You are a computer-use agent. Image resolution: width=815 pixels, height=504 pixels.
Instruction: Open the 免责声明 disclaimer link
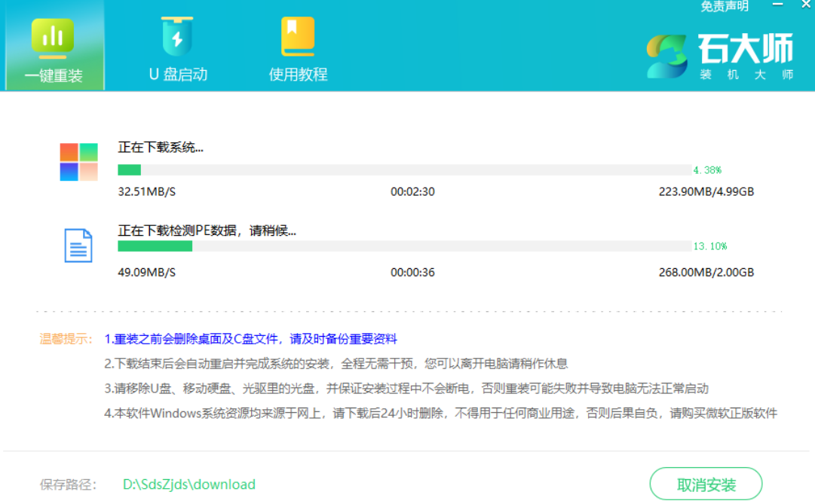click(725, 7)
